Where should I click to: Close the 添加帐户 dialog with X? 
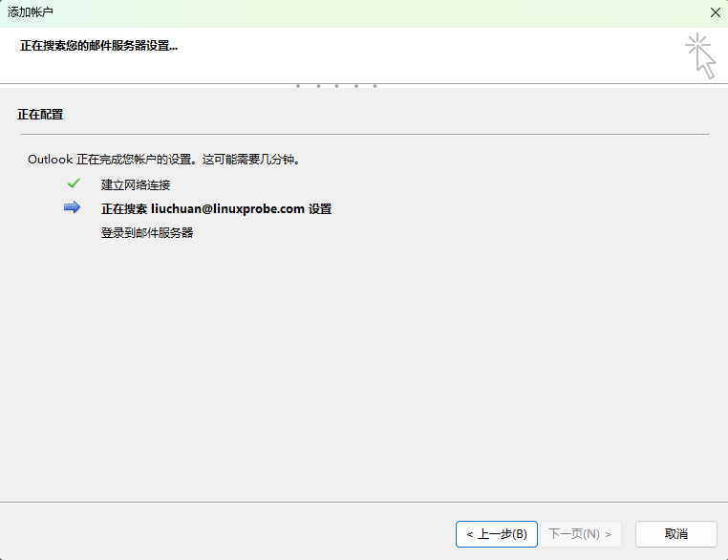coord(715,12)
